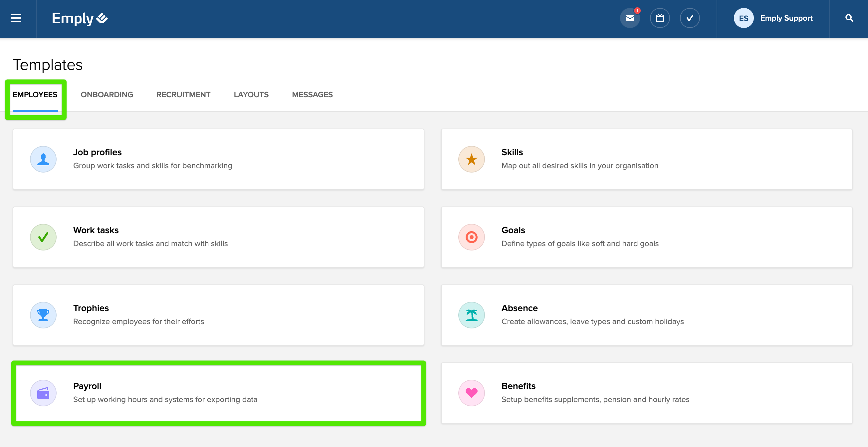Click the ES user avatar
This screenshot has height=447, width=868.
(x=743, y=18)
